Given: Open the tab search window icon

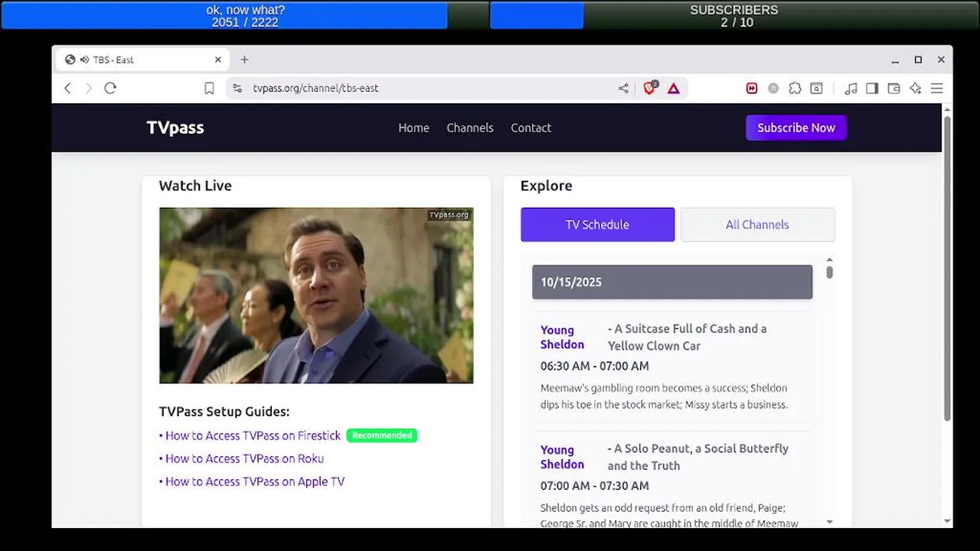Looking at the screenshot, I should tap(817, 88).
